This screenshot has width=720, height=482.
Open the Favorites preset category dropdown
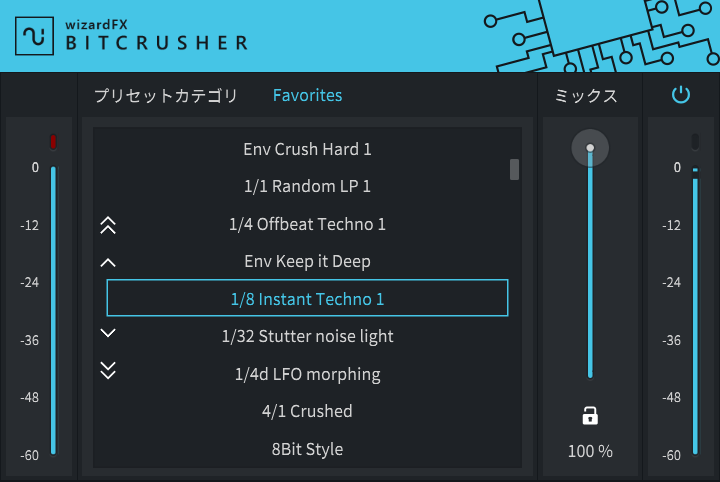coord(307,95)
